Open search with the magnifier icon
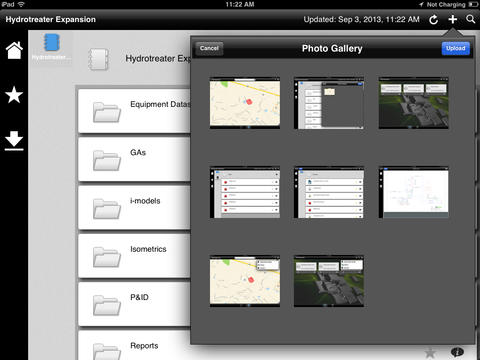This screenshot has height=360, width=480. click(x=471, y=19)
